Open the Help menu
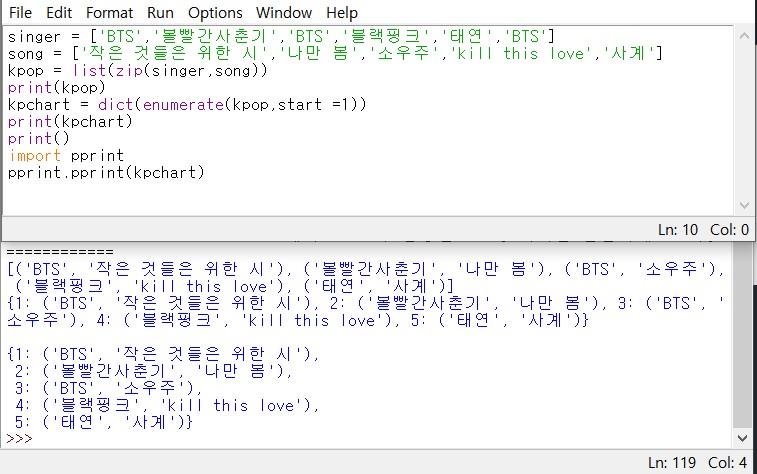 [342, 13]
